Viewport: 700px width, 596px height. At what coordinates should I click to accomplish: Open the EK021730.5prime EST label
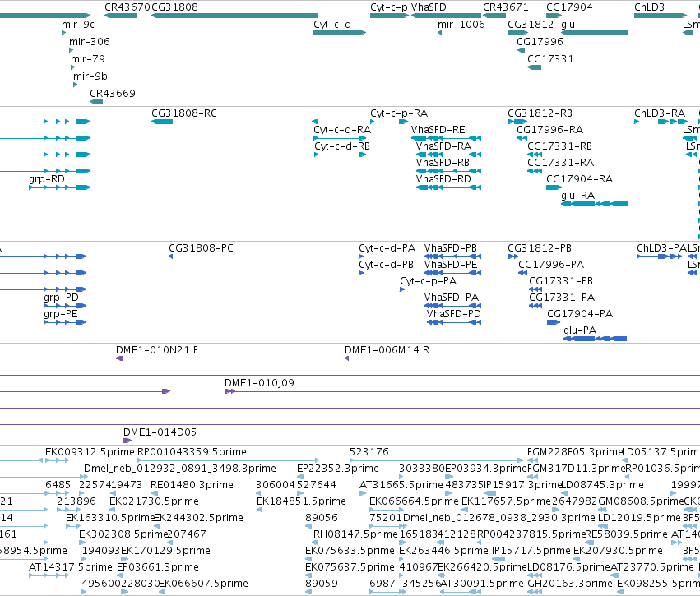(154, 501)
